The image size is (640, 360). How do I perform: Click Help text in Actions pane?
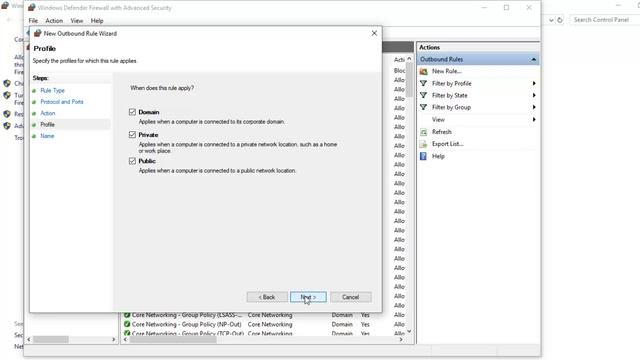(x=438, y=156)
